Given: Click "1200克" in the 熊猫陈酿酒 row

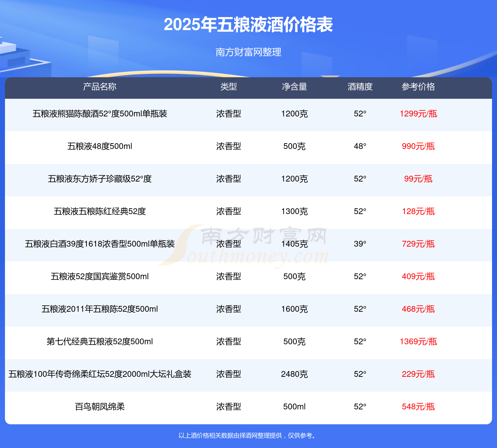Looking at the screenshot, I should click(x=294, y=114).
